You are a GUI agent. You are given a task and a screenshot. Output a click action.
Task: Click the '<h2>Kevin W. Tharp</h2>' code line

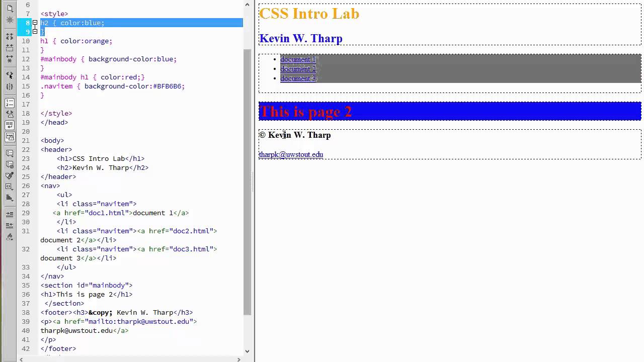[103, 168]
